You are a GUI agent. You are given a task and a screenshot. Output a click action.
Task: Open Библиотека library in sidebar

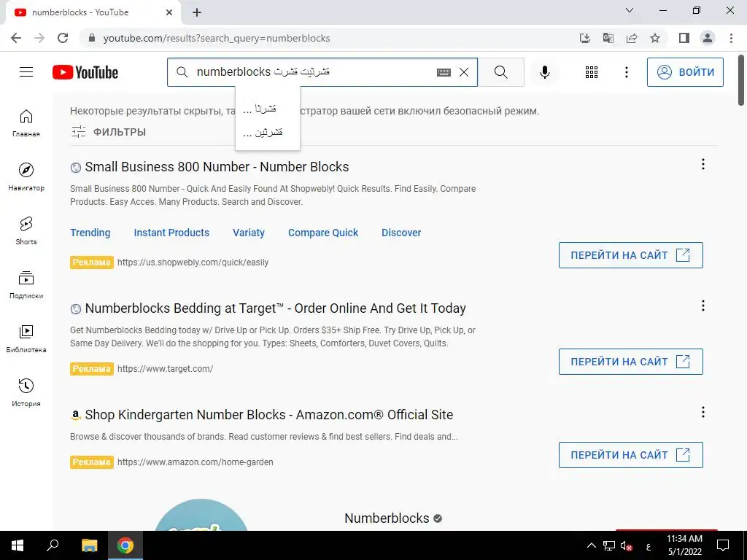tap(26, 338)
